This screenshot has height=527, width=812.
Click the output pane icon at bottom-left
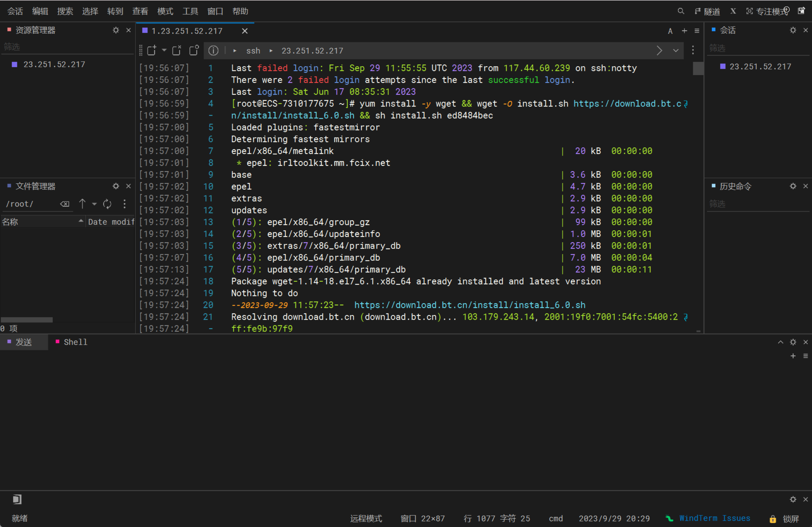click(x=17, y=500)
